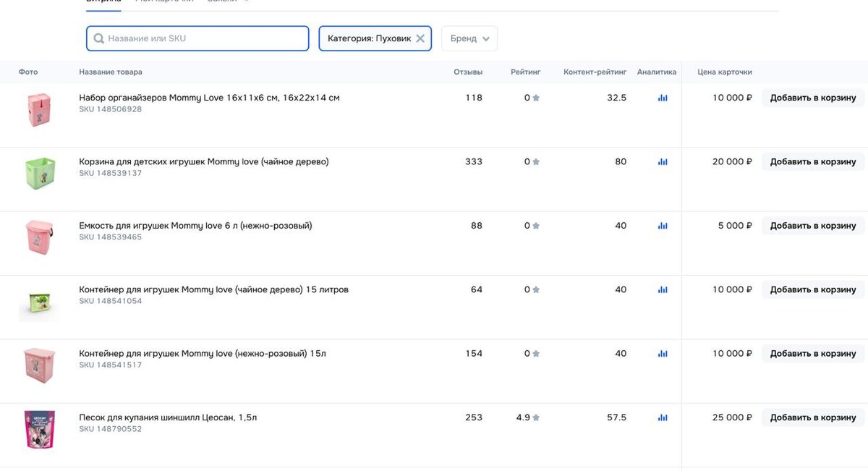Viewport: 868px width, 471px height.
Task: Open analytics for Контейнер чайное дерево 15 литров
Action: click(x=663, y=289)
